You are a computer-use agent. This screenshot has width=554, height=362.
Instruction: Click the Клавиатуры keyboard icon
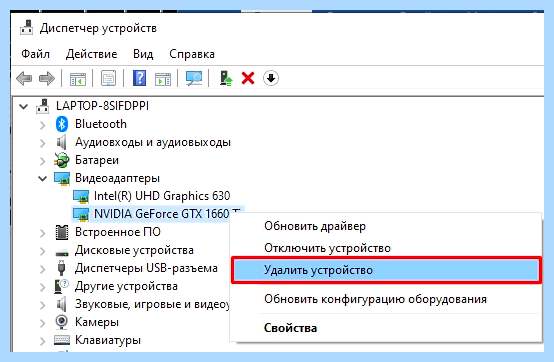coord(62,340)
